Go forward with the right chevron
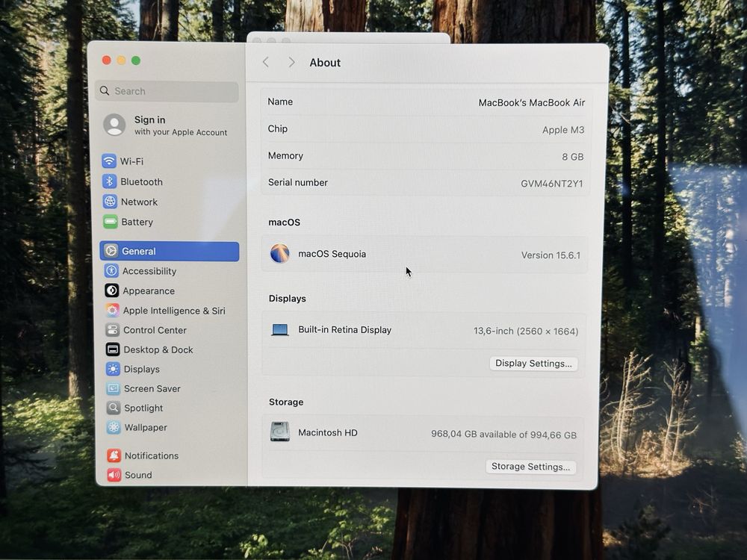This screenshot has height=560, width=747. [x=291, y=63]
